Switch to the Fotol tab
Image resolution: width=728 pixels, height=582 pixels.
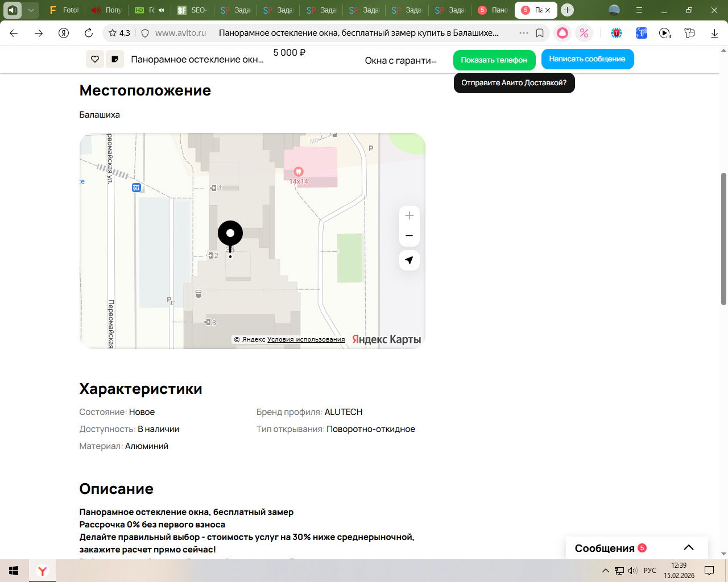coord(64,10)
